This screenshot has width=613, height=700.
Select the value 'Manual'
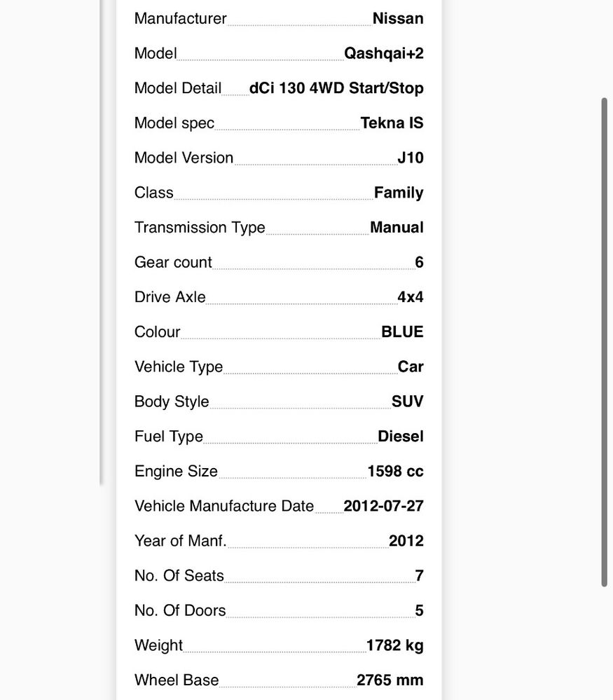coord(397,227)
